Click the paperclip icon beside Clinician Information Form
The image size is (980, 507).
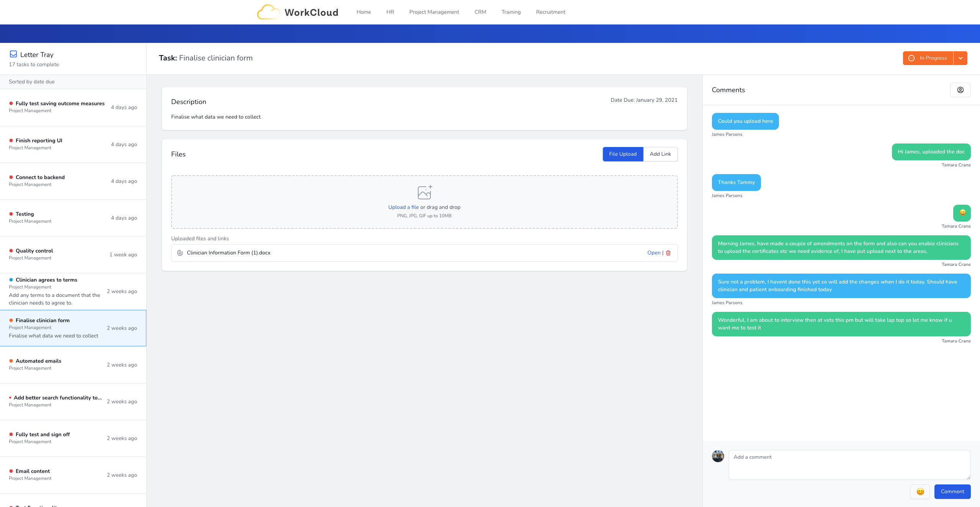180,253
